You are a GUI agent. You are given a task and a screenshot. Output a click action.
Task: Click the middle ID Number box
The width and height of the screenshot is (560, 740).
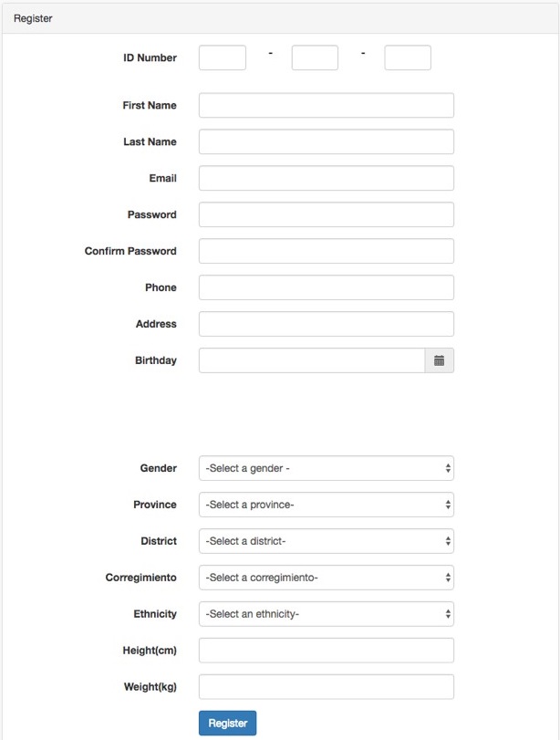315,57
